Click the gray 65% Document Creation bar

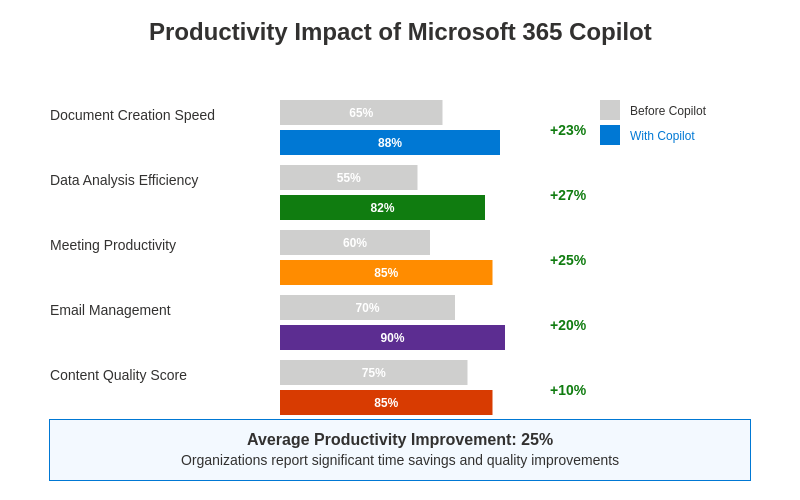coord(361,113)
